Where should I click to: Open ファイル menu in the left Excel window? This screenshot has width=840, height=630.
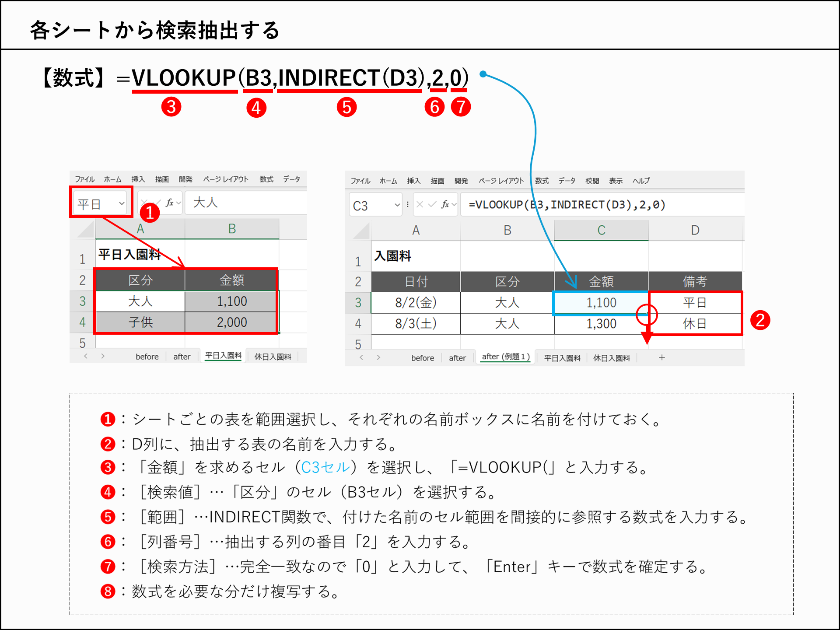(85, 179)
